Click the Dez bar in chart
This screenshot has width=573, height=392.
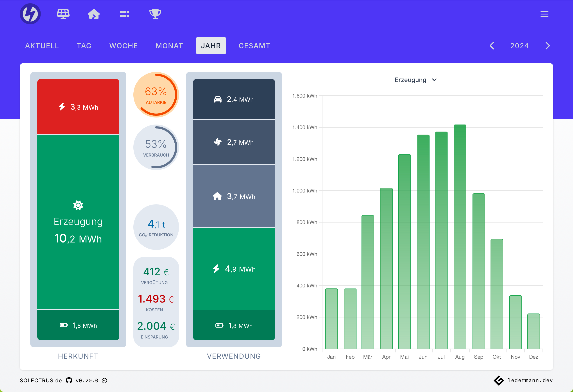(x=534, y=331)
